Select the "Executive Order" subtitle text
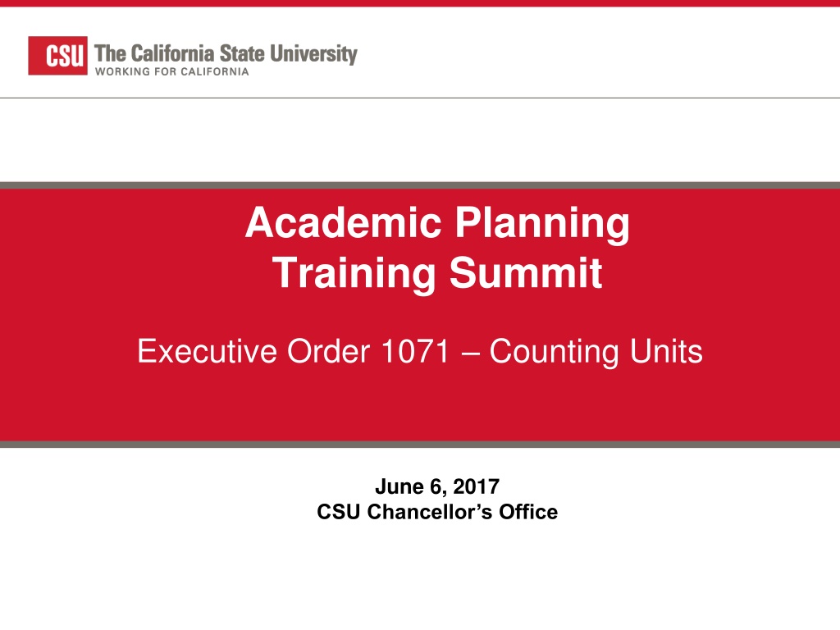Image resolution: width=840 pixels, height=630 pixels. point(253,351)
